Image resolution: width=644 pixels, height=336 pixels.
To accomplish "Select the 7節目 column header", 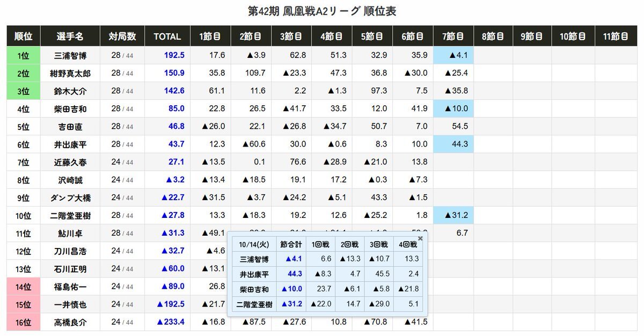I will click(453, 36).
